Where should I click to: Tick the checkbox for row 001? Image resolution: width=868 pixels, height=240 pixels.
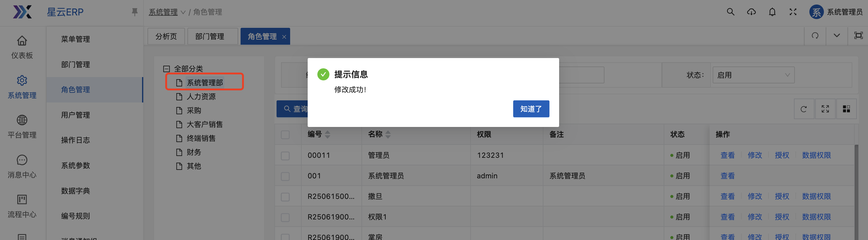pyautogui.click(x=285, y=176)
